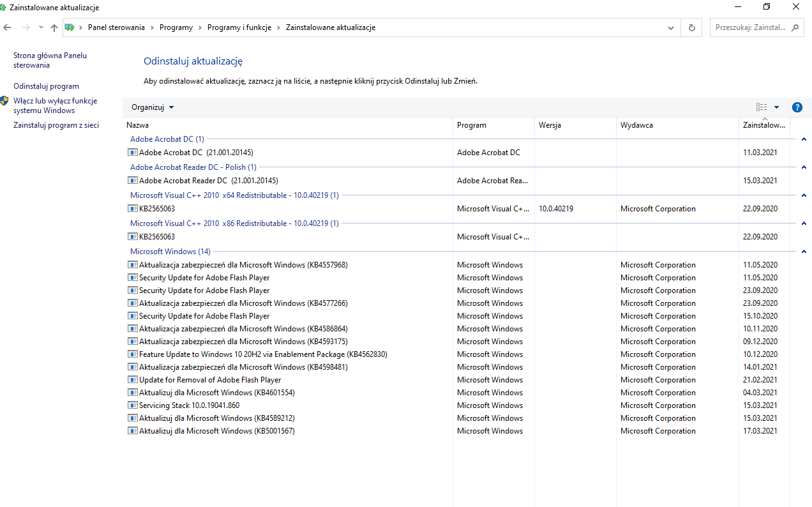Sort by Wydawca column header
This screenshot has width=812, height=507.
[x=678, y=125]
